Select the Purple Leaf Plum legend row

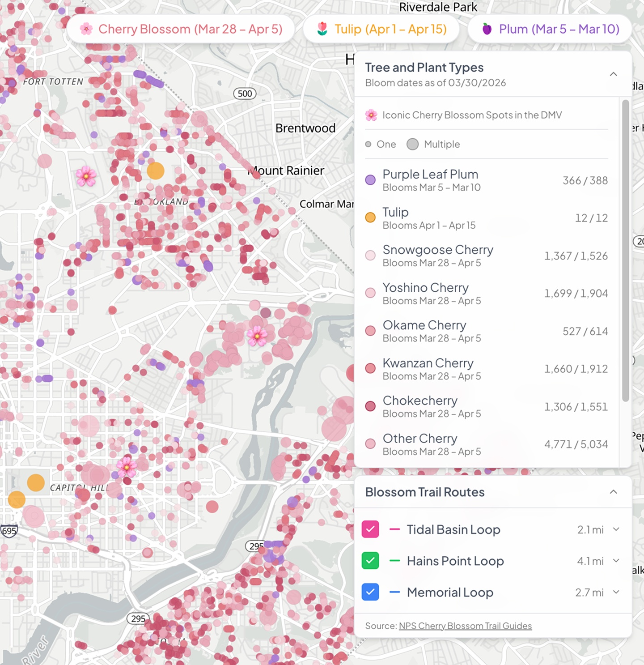pos(487,180)
